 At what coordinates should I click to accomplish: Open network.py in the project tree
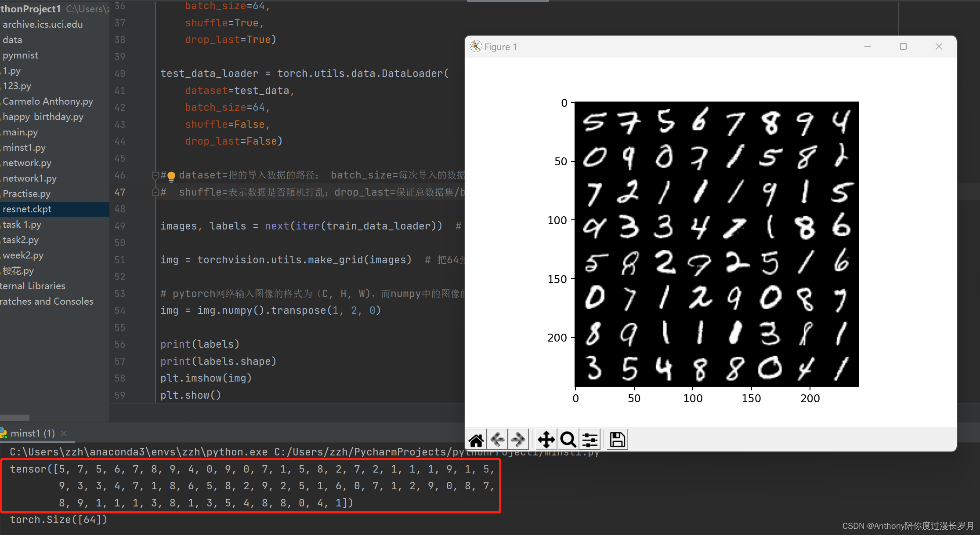click(27, 163)
